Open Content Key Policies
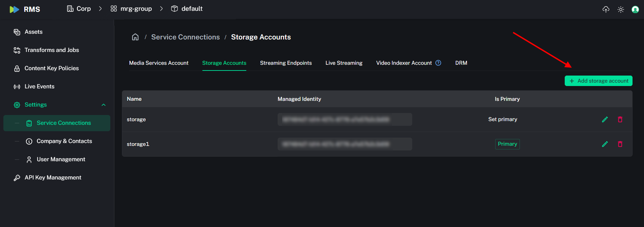The width and height of the screenshot is (644, 227). pos(52,68)
